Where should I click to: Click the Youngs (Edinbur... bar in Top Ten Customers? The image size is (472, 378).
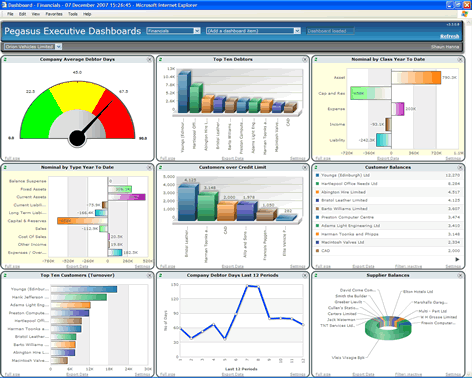tap(84, 289)
